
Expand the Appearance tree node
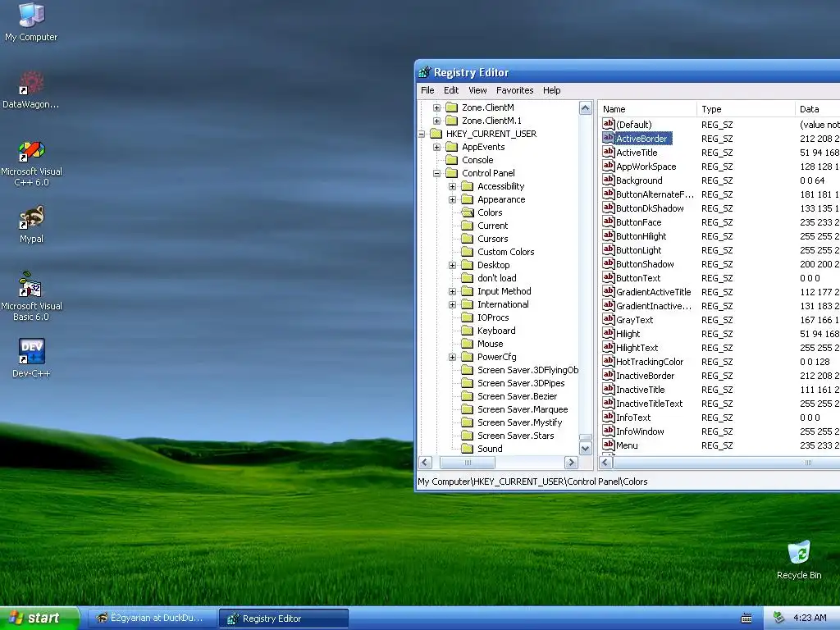[x=452, y=199]
